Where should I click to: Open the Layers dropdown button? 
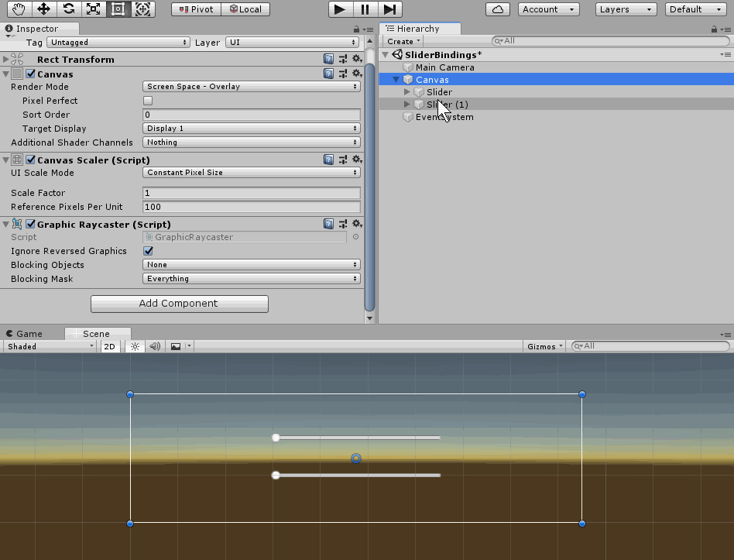point(626,9)
